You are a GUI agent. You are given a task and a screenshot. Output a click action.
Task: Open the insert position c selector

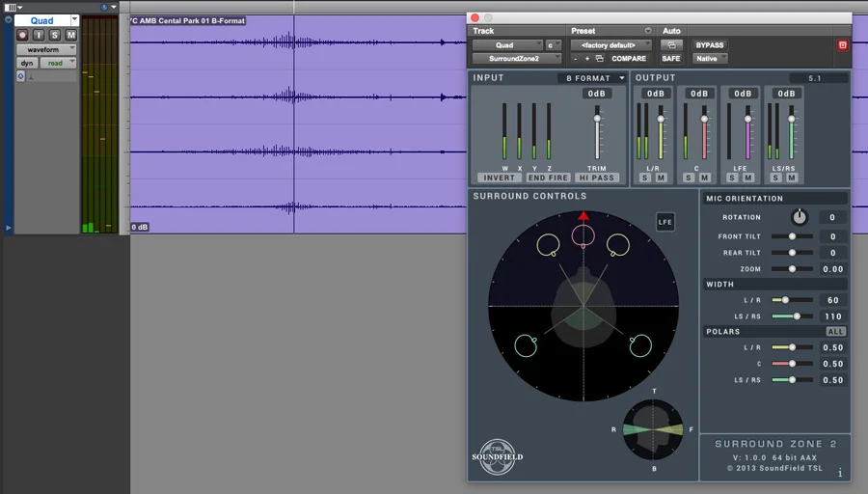click(553, 44)
